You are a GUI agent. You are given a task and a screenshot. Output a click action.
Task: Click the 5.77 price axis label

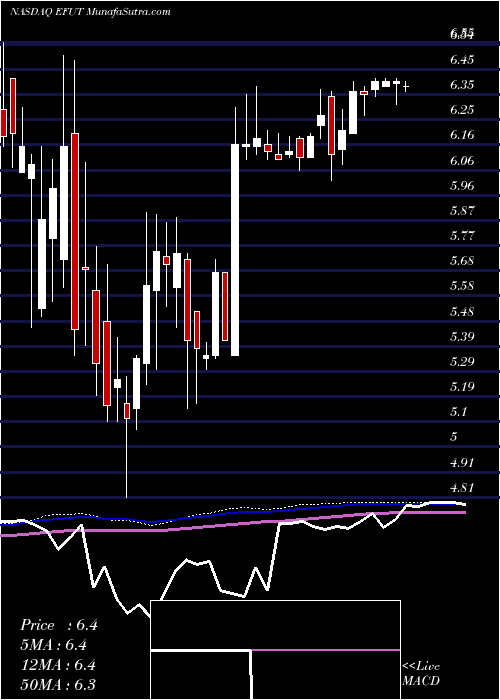(462, 235)
